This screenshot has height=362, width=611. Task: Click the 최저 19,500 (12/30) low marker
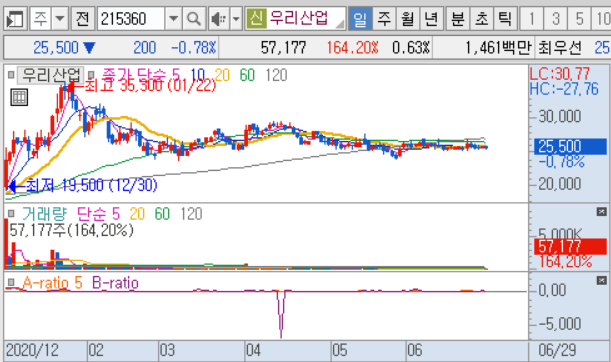pos(91,185)
